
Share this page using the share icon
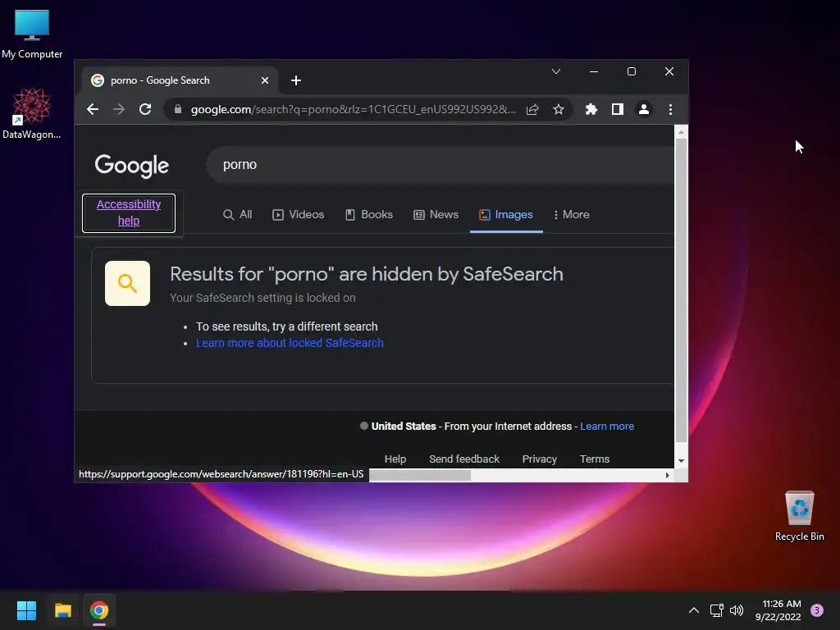pos(532,109)
